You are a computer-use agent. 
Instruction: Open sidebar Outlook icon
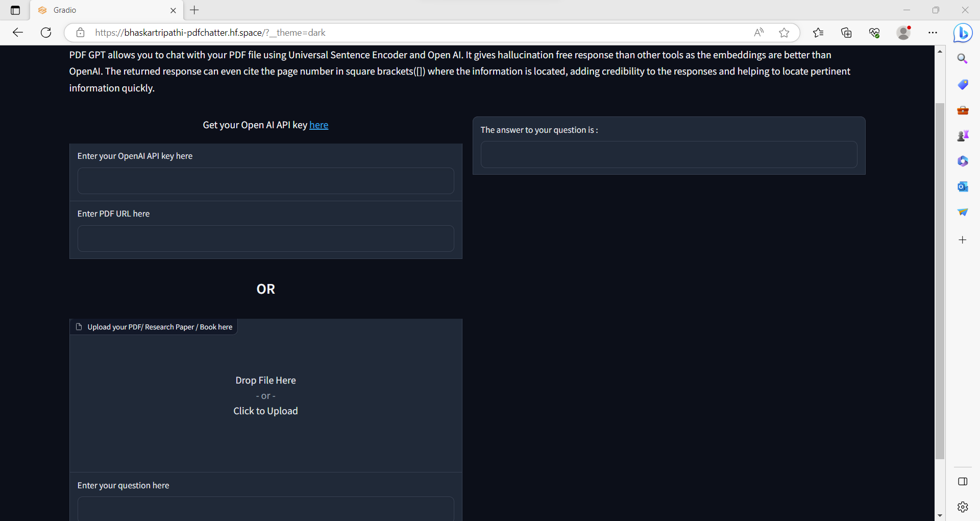click(x=963, y=186)
